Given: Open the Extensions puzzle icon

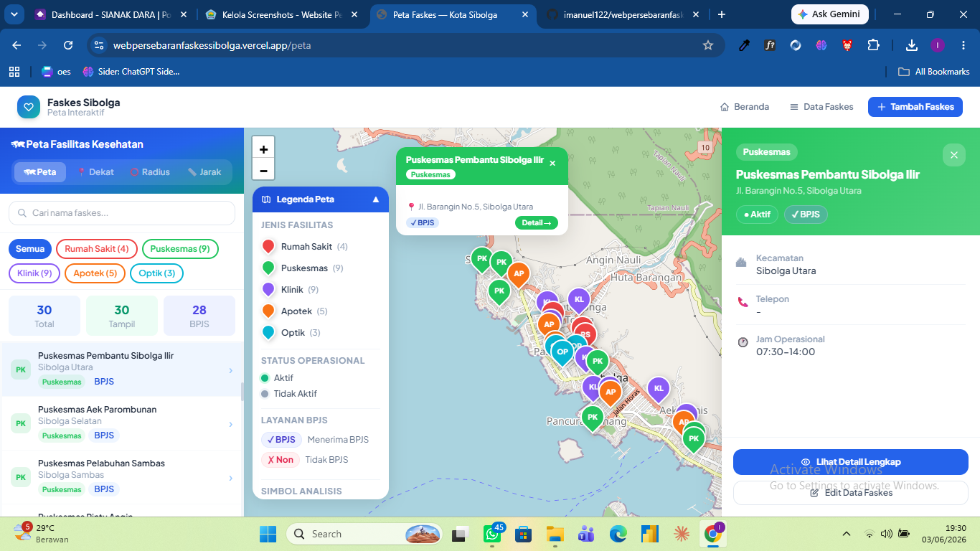Looking at the screenshot, I should 873,45.
